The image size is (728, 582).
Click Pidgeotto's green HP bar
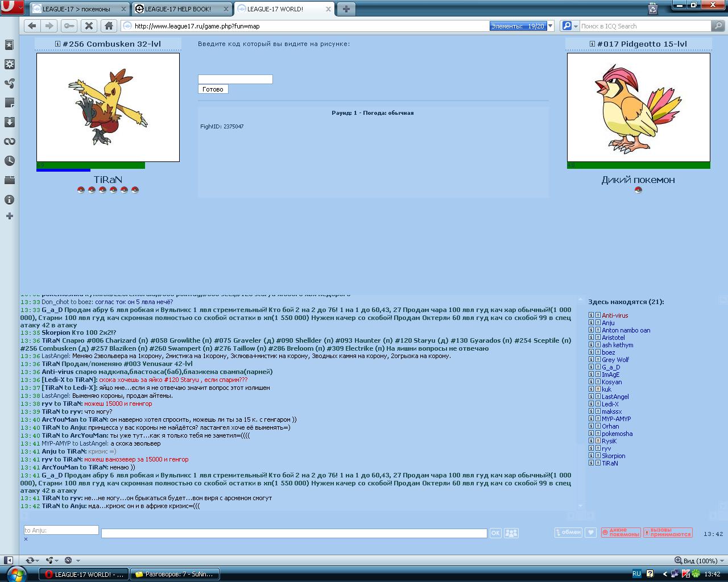pos(638,165)
